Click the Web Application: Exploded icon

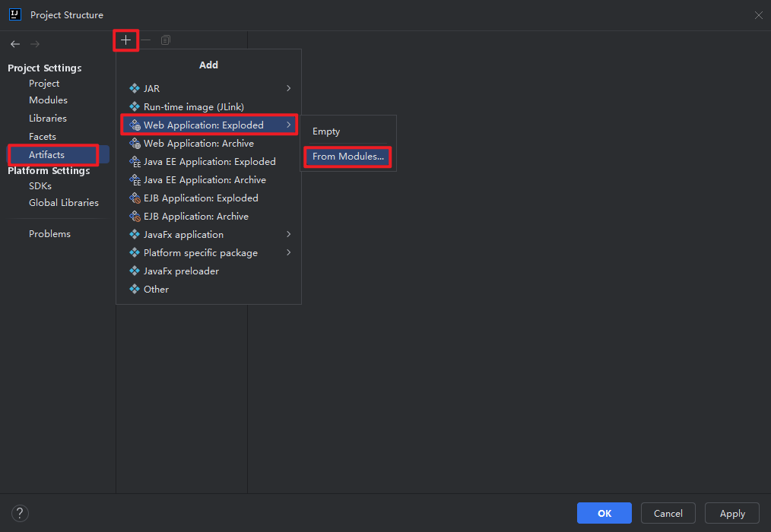[x=135, y=125]
